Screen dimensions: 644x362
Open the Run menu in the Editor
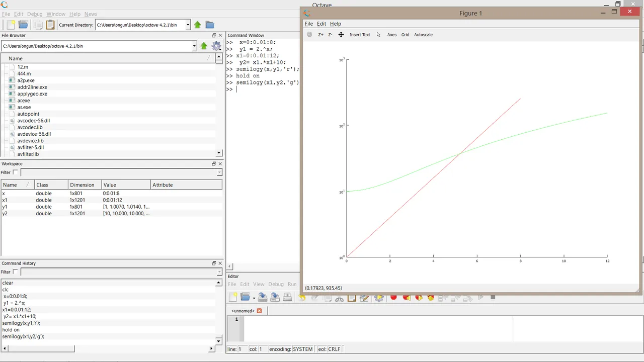(x=292, y=284)
